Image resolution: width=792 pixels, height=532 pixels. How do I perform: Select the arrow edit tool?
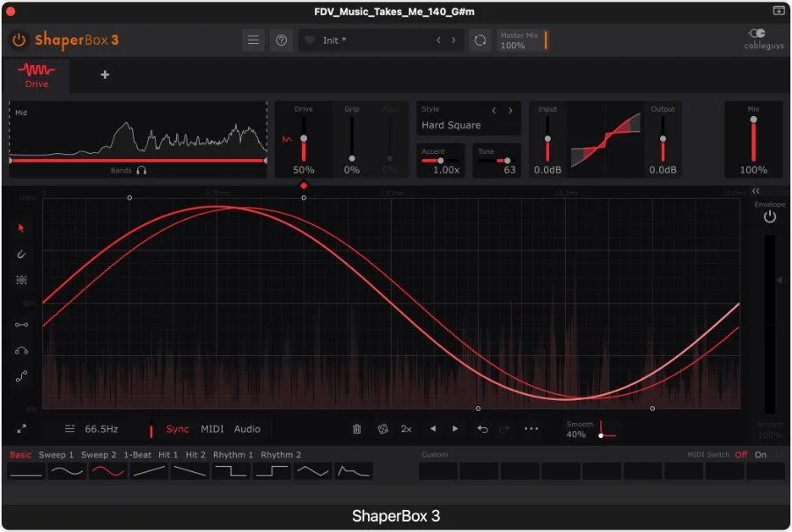pyautogui.click(x=21, y=227)
